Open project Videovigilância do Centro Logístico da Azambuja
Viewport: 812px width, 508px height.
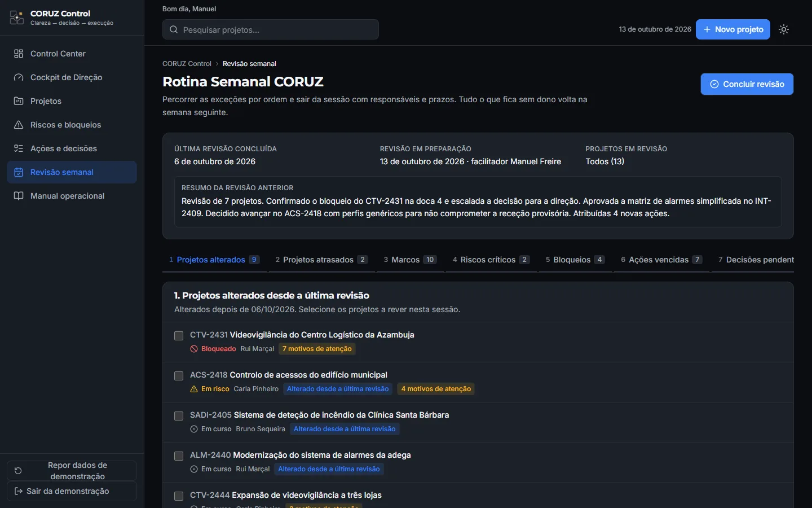point(322,335)
